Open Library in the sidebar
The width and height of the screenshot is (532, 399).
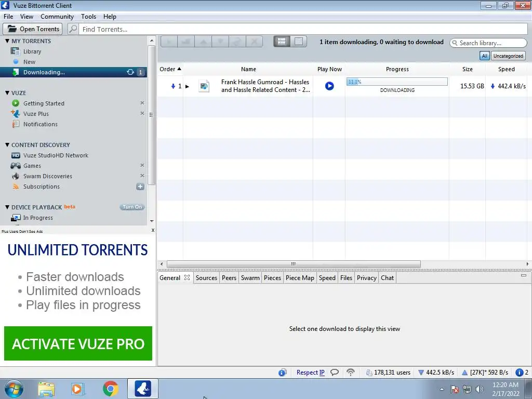[x=32, y=51]
